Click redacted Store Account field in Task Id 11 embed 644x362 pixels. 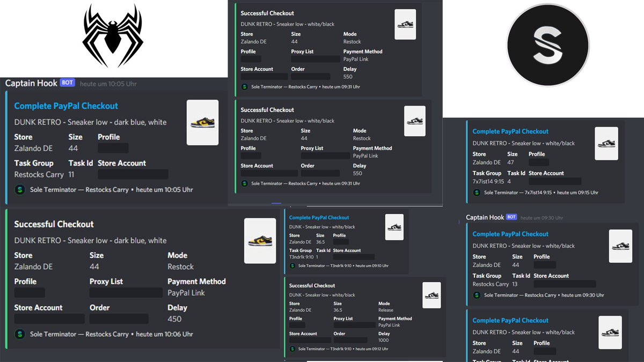(x=133, y=175)
